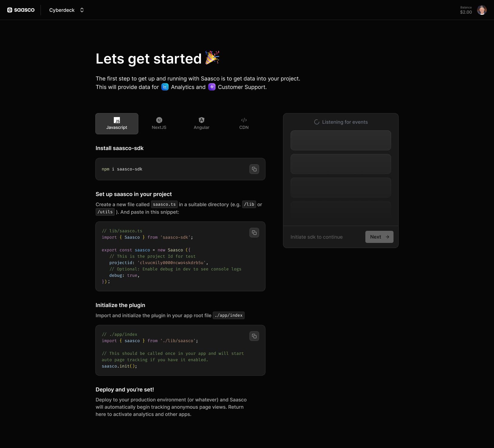Click the 'Install saasco-sdk' heading
Viewport: 494px width, 448px height.
tap(120, 148)
